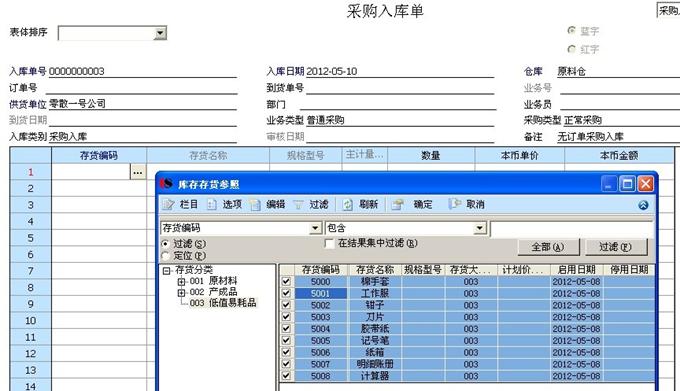The image size is (680, 391).
Task: Click the 确定 confirm icon
Action: [x=397, y=204]
